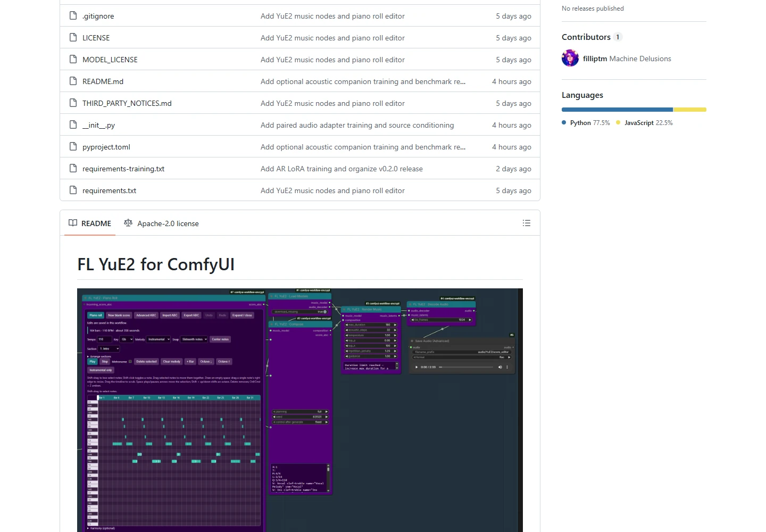Switch to the README tab
Viewport: 766px width, 532px height.
pyautogui.click(x=90, y=223)
